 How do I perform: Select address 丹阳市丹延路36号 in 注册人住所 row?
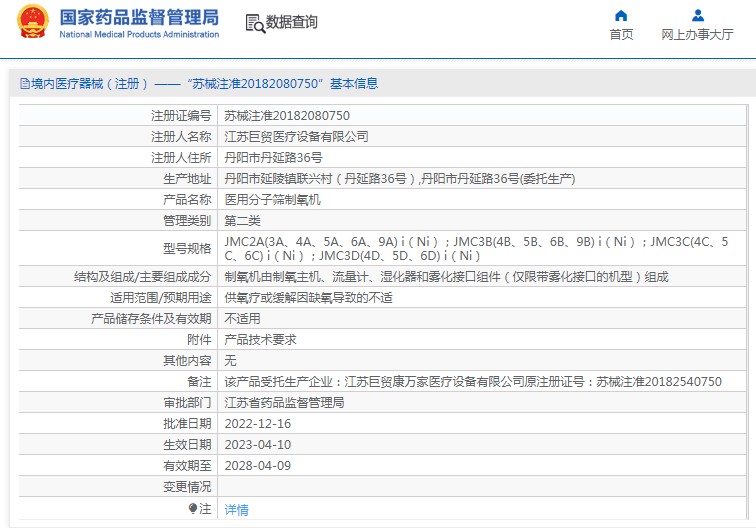coord(273,158)
